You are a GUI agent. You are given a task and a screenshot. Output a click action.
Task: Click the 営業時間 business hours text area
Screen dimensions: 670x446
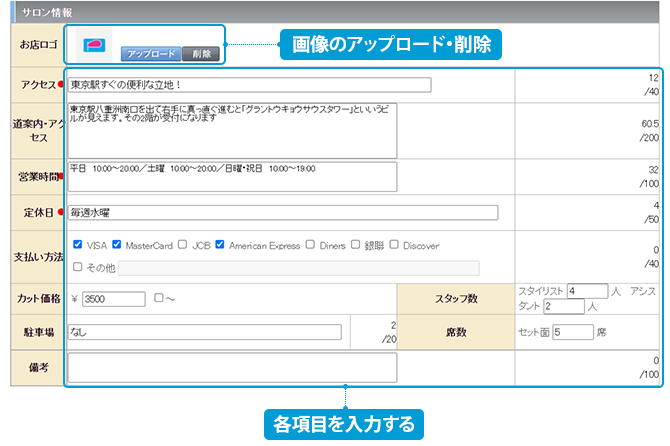(x=232, y=176)
